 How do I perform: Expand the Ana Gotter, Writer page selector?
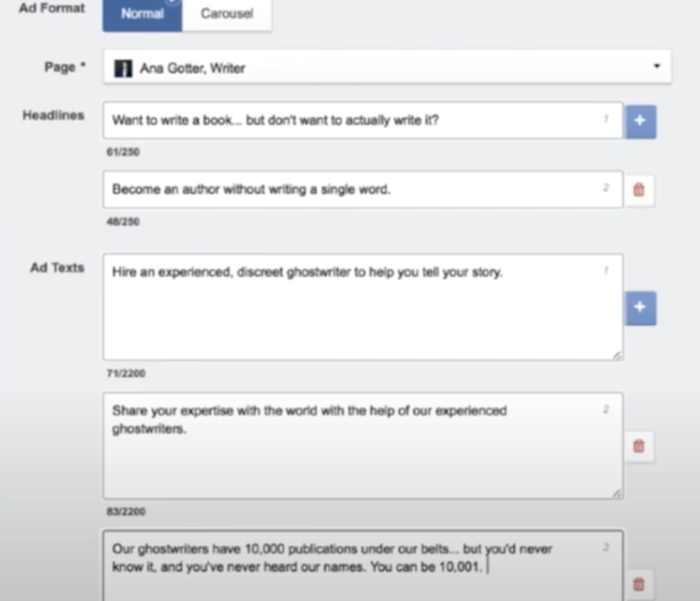387,67
